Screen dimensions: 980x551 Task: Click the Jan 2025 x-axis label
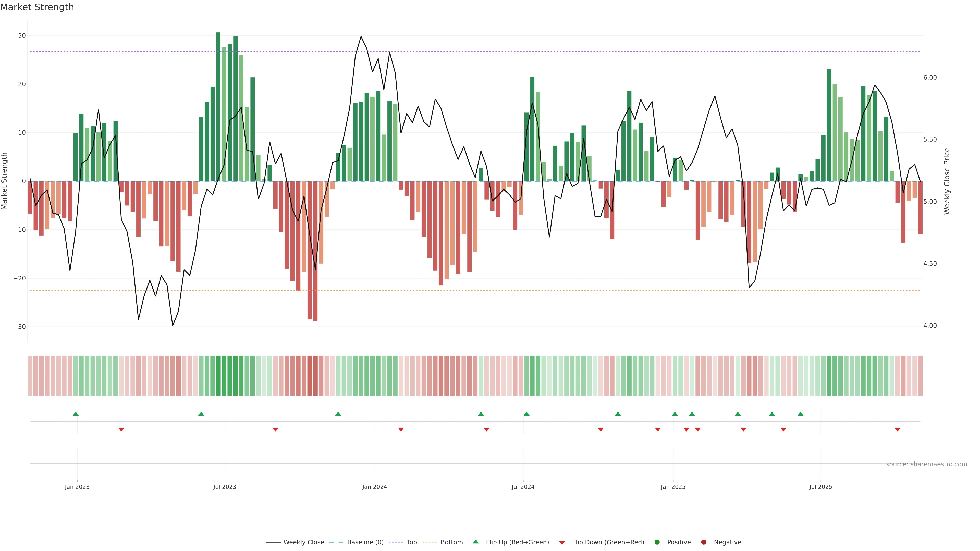673,487
